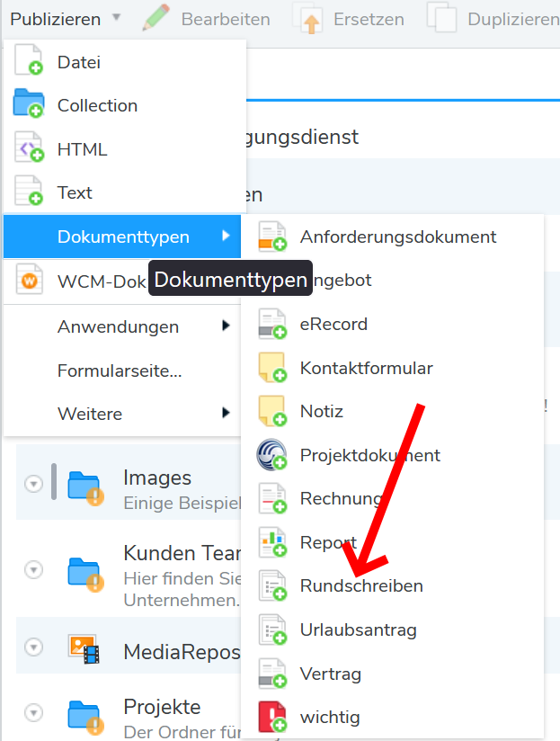The image size is (560, 741).
Task: Click the Bearbeiten toolbar button
Action: coord(207,19)
